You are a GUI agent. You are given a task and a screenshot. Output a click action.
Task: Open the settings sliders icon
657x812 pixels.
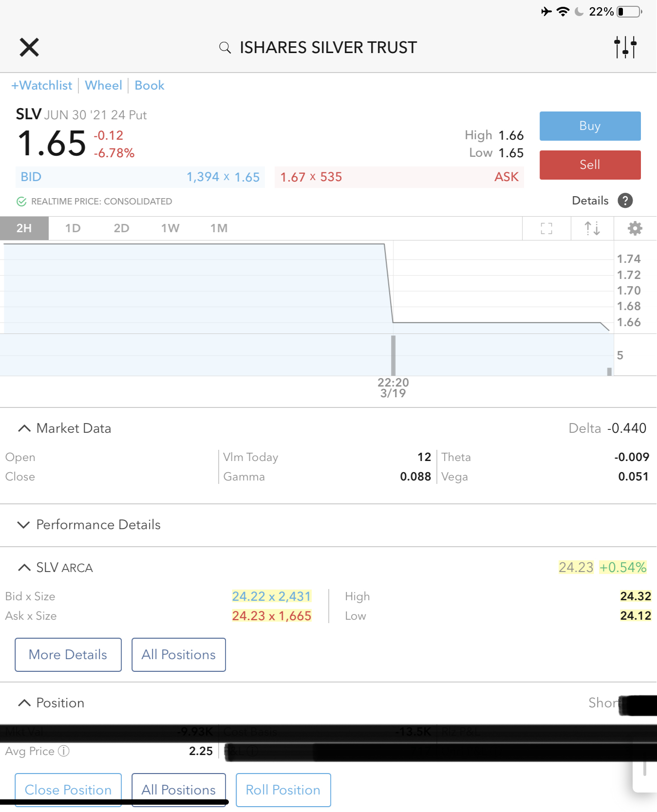tap(625, 47)
